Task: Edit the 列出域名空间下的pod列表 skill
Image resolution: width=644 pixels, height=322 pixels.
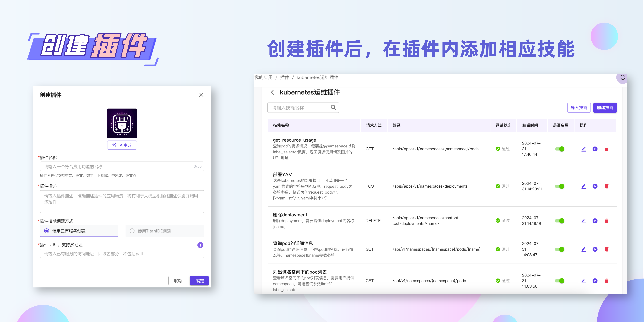Action: [x=583, y=281]
